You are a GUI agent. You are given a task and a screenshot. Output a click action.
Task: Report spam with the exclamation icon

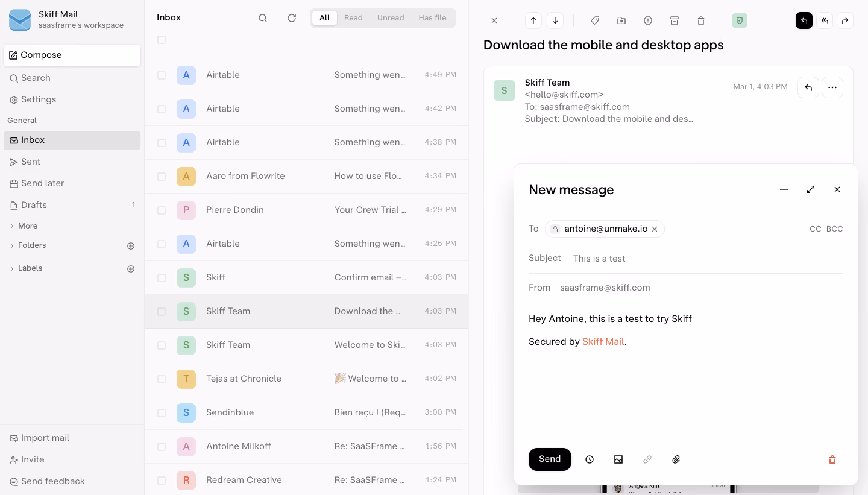point(648,20)
